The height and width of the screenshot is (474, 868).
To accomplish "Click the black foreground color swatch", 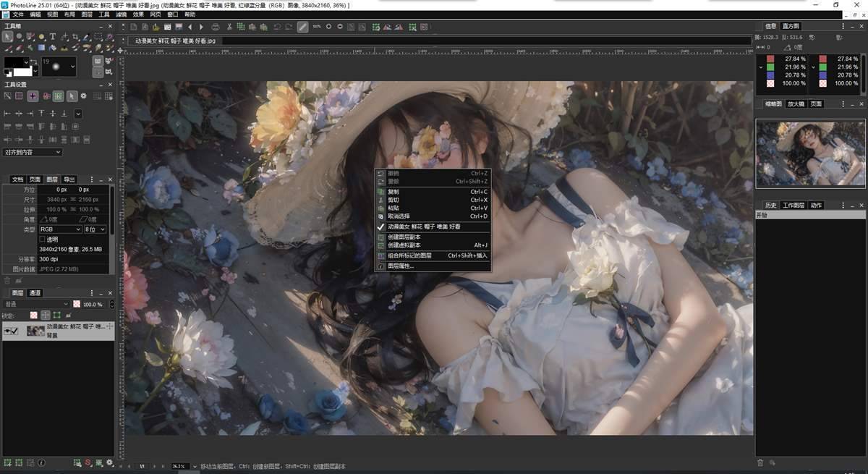I will [x=13, y=63].
